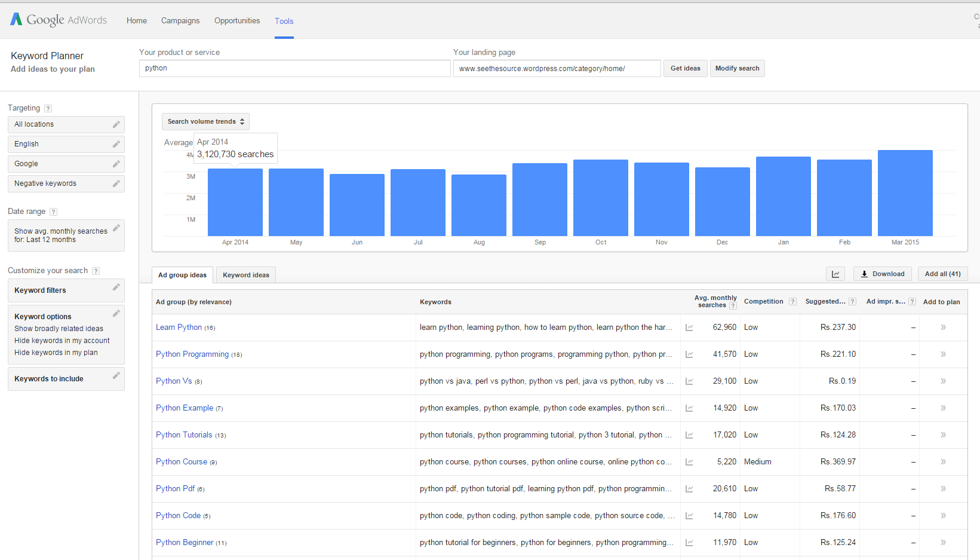
Task: Open Competition column help icon
Action: (792, 302)
